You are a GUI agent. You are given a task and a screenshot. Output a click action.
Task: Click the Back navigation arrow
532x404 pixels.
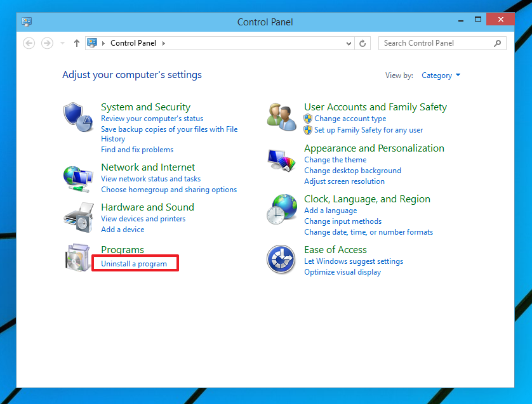[29, 43]
